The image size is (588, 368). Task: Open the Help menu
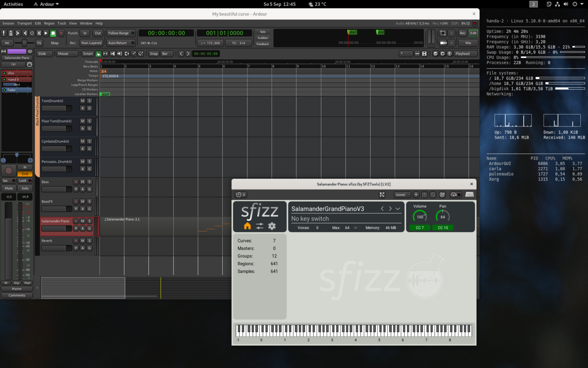[x=99, y=23]
